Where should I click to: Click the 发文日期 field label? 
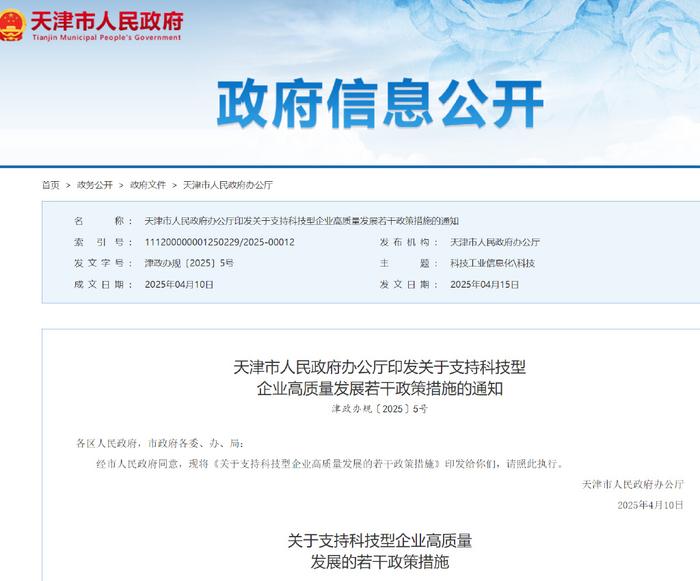click(408, 284)
